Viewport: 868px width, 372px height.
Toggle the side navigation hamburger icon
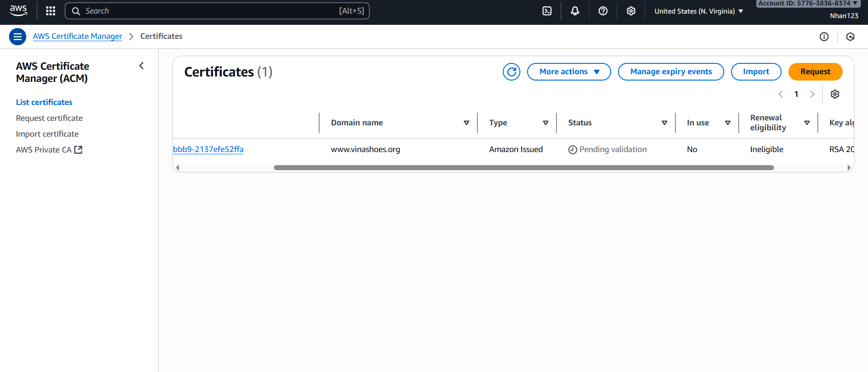[18, 36]
